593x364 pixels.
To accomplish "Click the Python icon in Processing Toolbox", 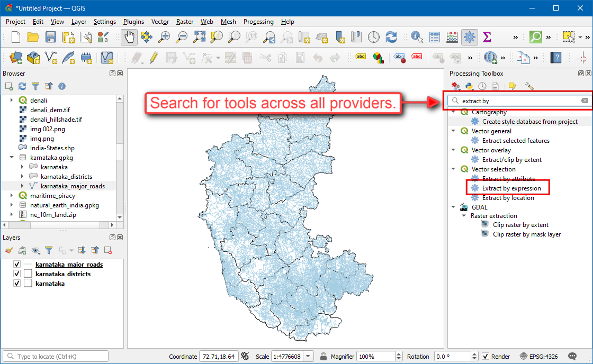I will point(469,86).
